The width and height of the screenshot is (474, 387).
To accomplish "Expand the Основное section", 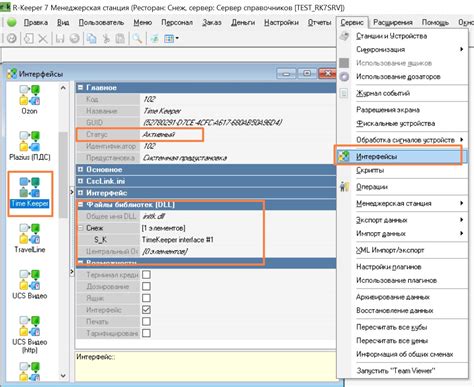I will [80, 169].
